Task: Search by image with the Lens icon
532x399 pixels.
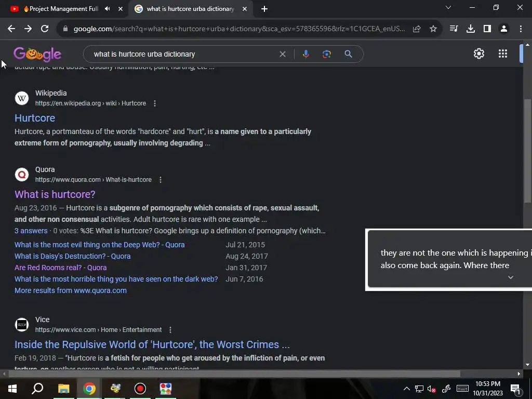Action: [326, 54]
